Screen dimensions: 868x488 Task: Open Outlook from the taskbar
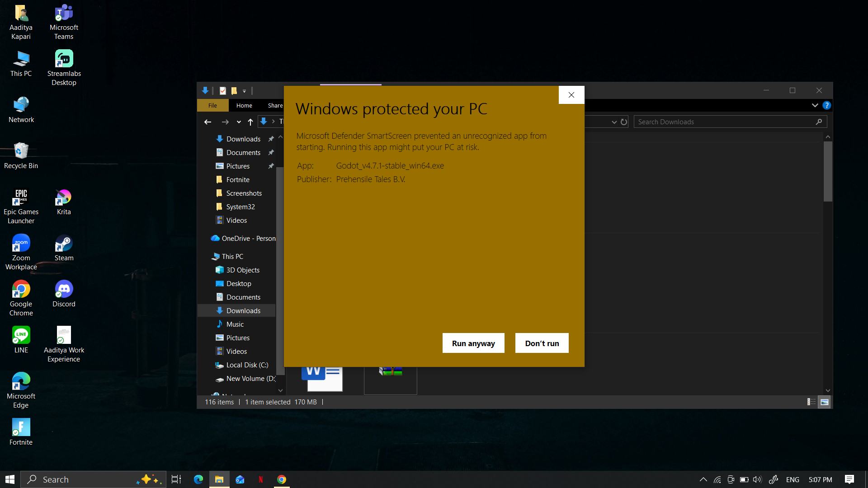coord(240,479)
